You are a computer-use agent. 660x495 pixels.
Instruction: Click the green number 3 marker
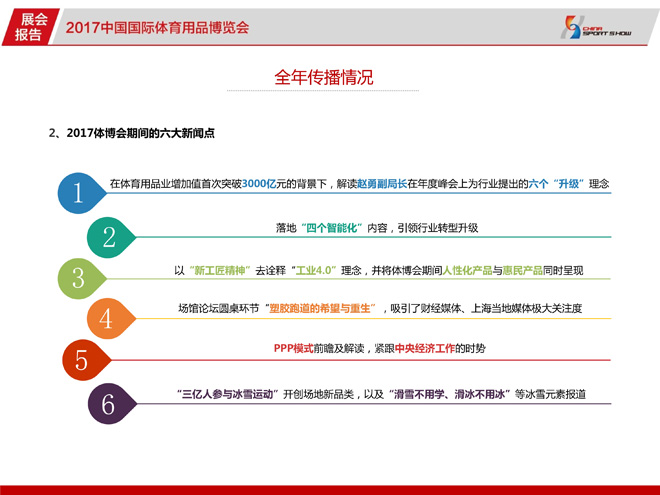(x=82, y=279)
